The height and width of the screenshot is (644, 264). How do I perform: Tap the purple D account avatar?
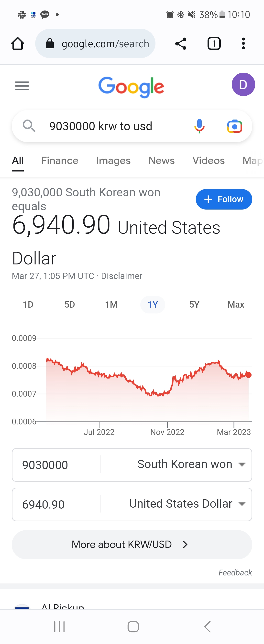[x=243, y=85]
